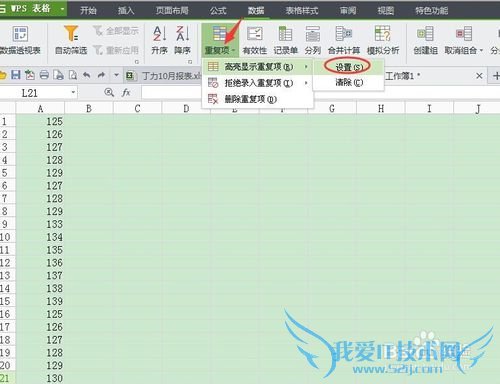Open the WPS 表格 application menu
500x384 pixels.
[x=33, y=8]
